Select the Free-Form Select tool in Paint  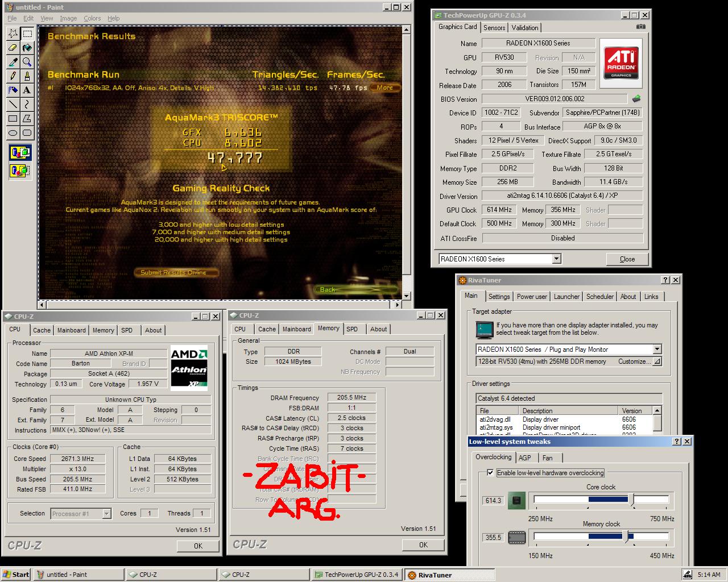(x=13, y=34)
